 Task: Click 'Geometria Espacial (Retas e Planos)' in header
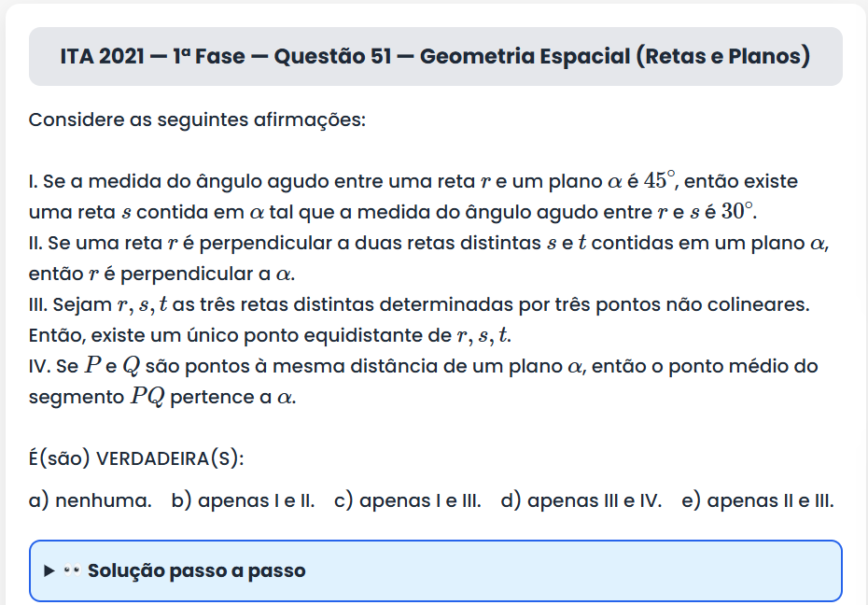pos(614,56)
